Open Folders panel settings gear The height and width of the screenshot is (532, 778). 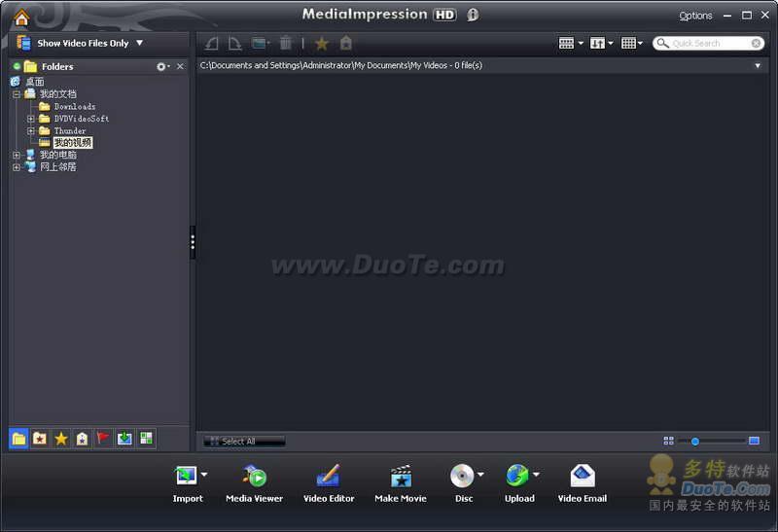(162, 66)
